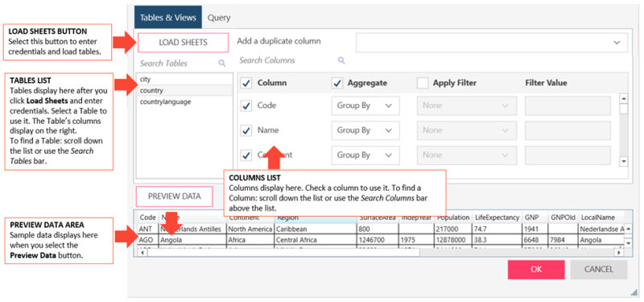Open the Add a duplicate column dropdown
This screenshot has height=302, width=644.
tap(492, 43)
